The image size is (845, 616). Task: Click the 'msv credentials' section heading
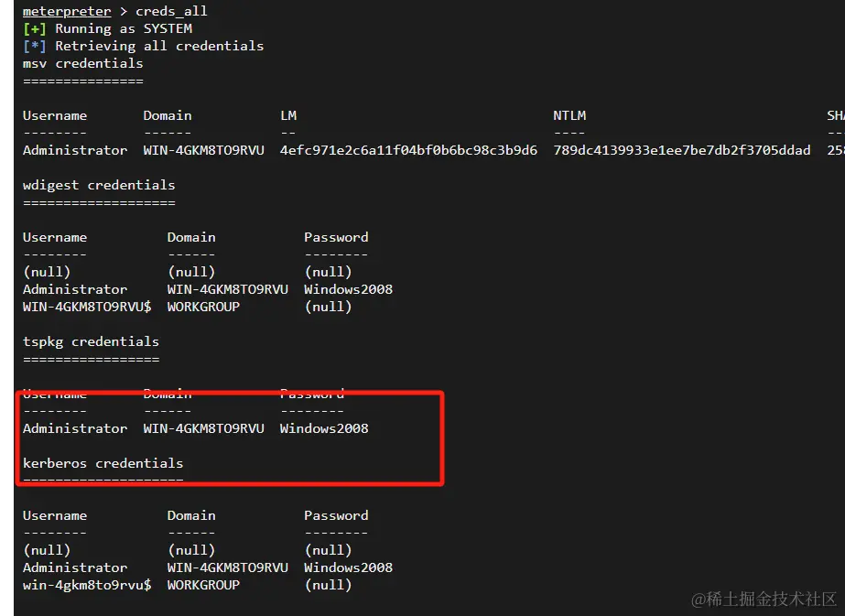click(83, 63)
